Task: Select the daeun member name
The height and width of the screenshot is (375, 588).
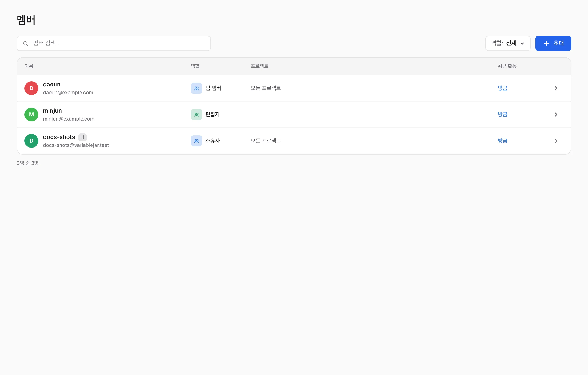Action: pyautogui.click(x=52, y=85)
